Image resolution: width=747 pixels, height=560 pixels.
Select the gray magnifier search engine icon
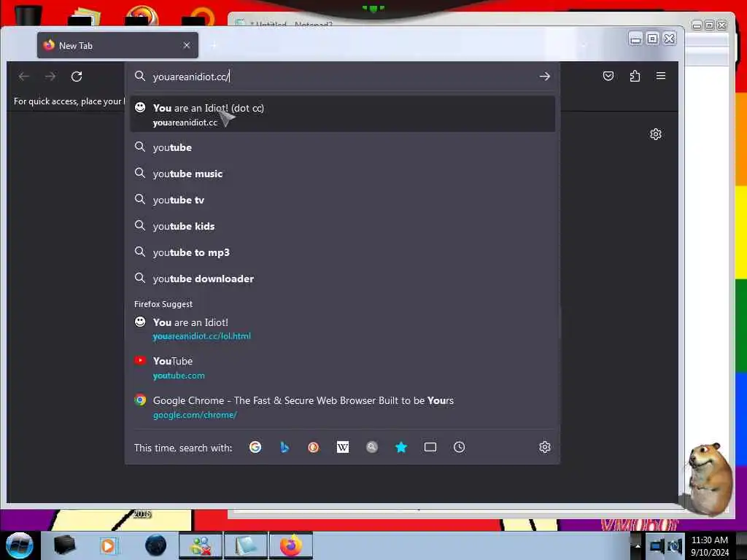pyautogui.click(x=372, y=447)
